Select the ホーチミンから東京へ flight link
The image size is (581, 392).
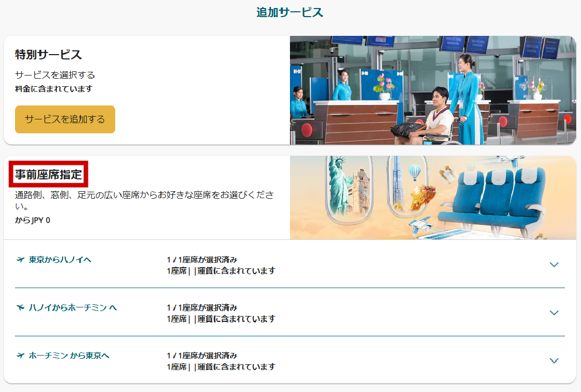click(69, 356)
